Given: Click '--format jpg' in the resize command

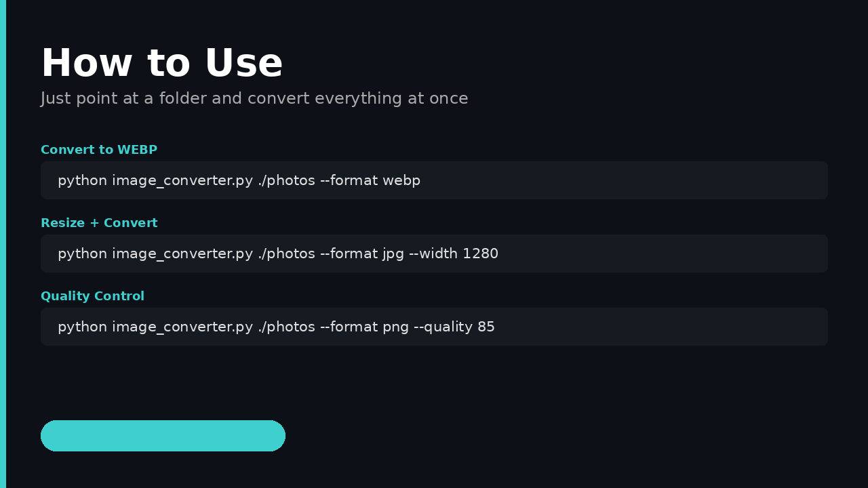Looking at the screenshot, I should [x=366, y=253].
